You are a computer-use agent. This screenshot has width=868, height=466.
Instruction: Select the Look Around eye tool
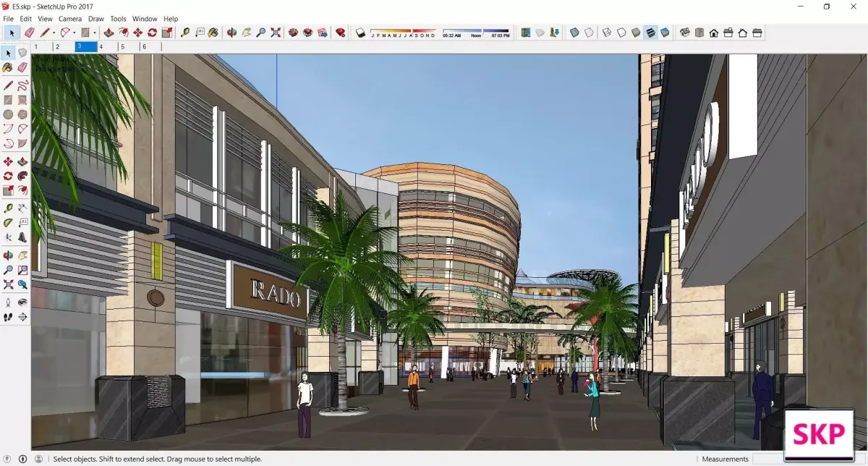pyautogui.click(x=22, y=302)
